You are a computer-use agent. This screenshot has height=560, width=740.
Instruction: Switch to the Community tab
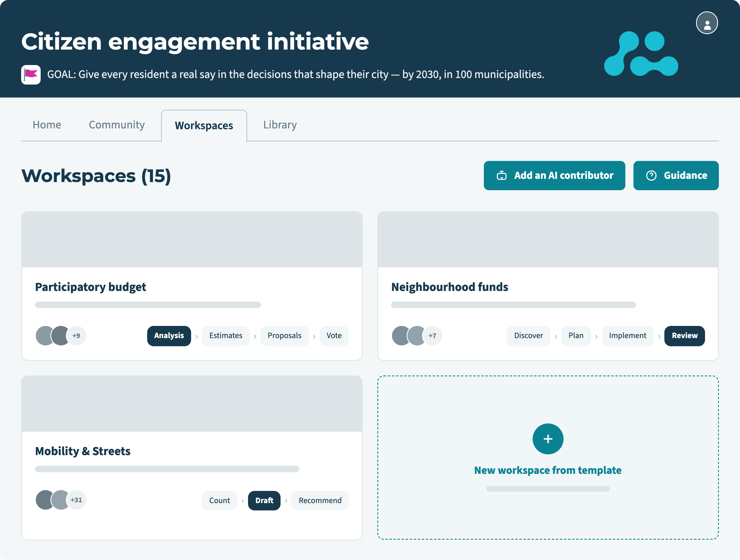(117, 125)
